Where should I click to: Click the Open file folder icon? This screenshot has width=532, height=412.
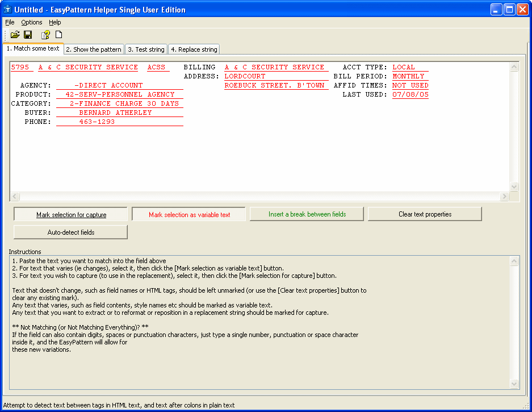pos(15,35)
